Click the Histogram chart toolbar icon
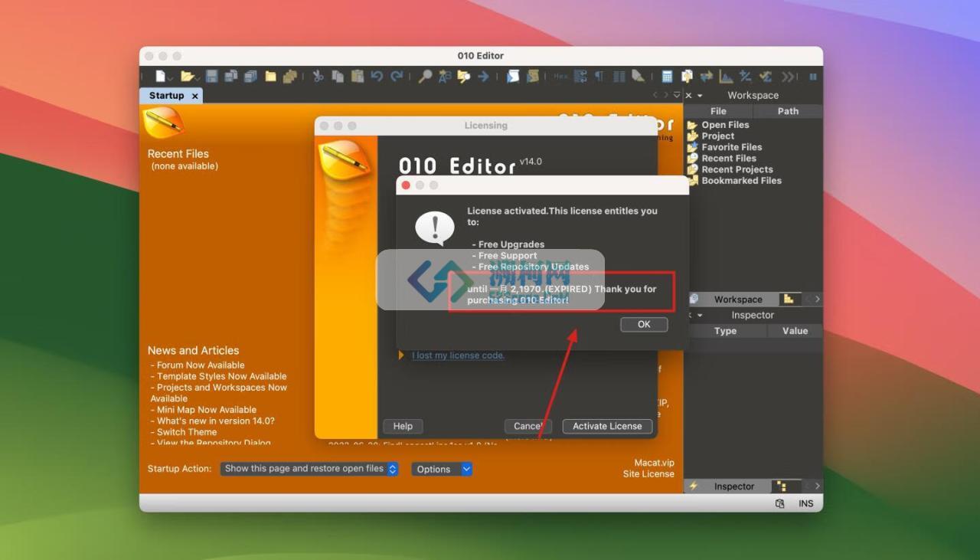 coord(726,76)
